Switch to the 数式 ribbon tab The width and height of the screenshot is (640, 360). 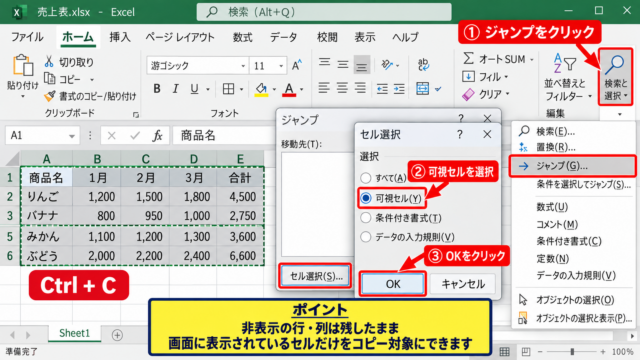(242, 37)
